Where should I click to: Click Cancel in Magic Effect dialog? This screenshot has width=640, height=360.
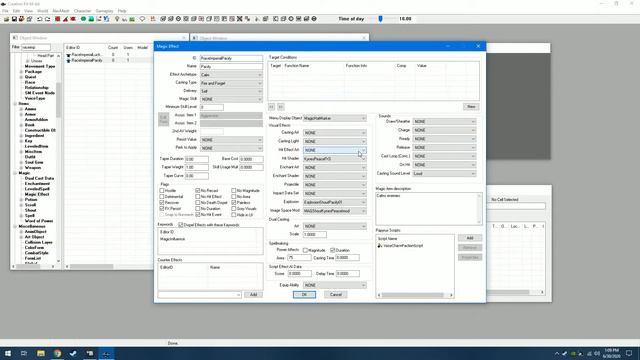point(336,295)
